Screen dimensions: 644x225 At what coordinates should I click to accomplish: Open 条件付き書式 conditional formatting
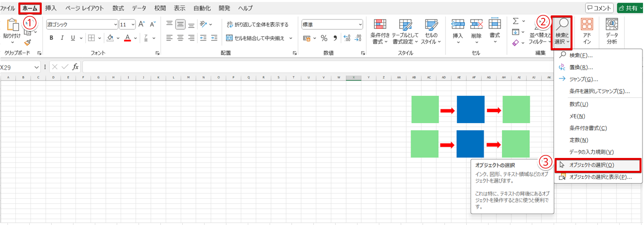[x=380, y=32]
